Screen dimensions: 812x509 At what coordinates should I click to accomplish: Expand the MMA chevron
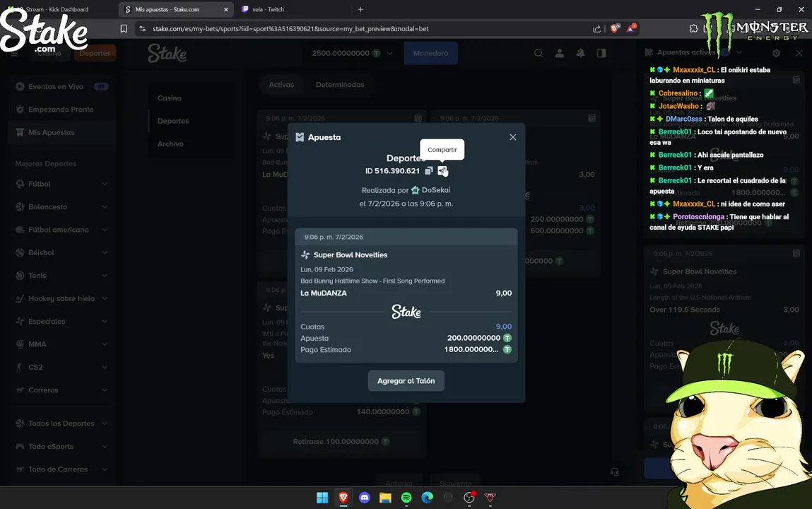(x=105, y=344)
